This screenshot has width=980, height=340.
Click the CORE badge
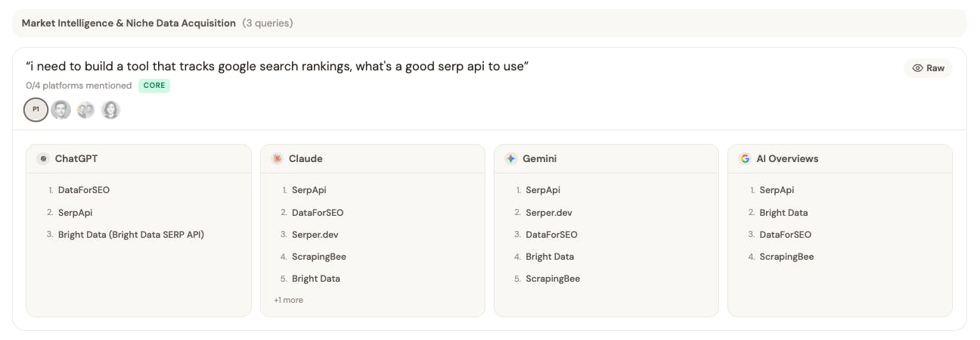(154, 86)
